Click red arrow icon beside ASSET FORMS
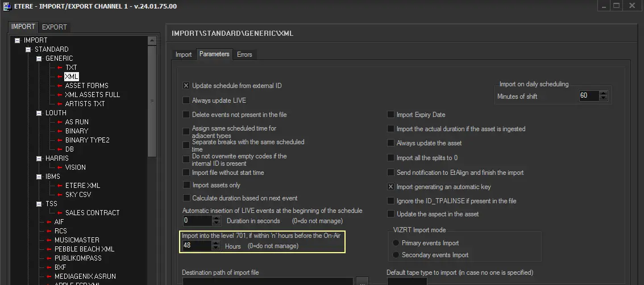 60,86
